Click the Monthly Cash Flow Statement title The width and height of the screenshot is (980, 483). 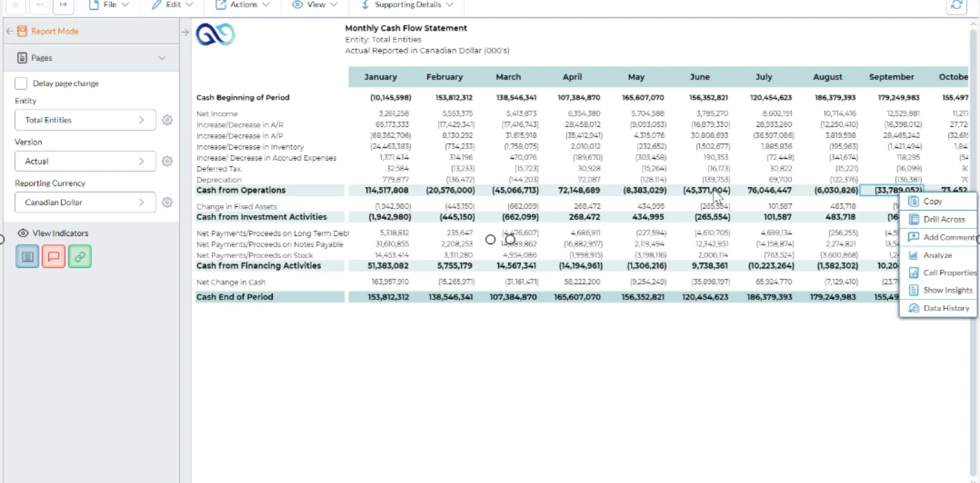click(x=406, y=28)
